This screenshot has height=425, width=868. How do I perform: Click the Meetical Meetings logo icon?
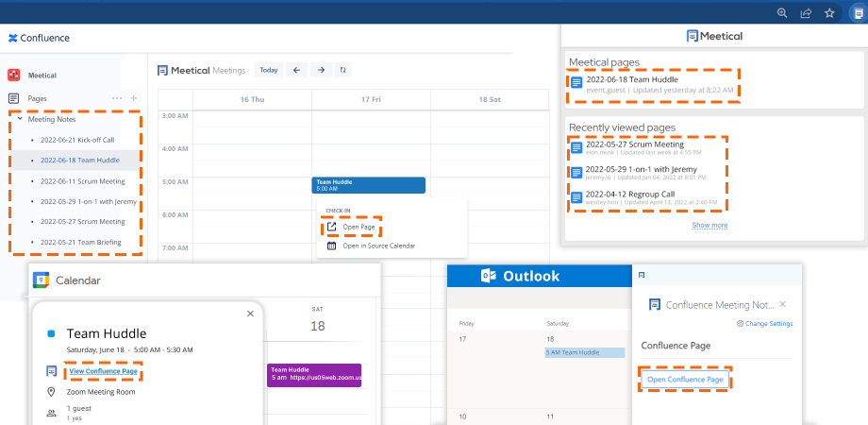click(x=162, y=71)
